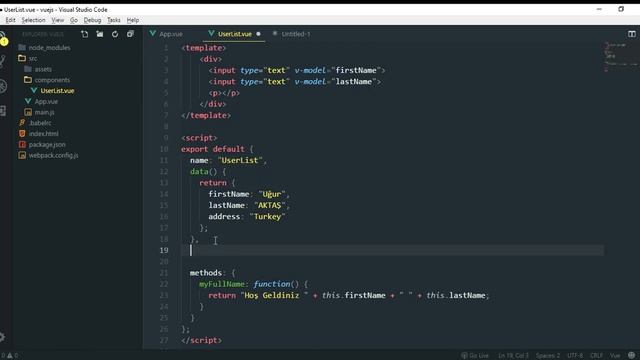Viewport: 640px width, 360px height.
Task: Click Go Live in the status bar
Action: [x=475, y=356]
